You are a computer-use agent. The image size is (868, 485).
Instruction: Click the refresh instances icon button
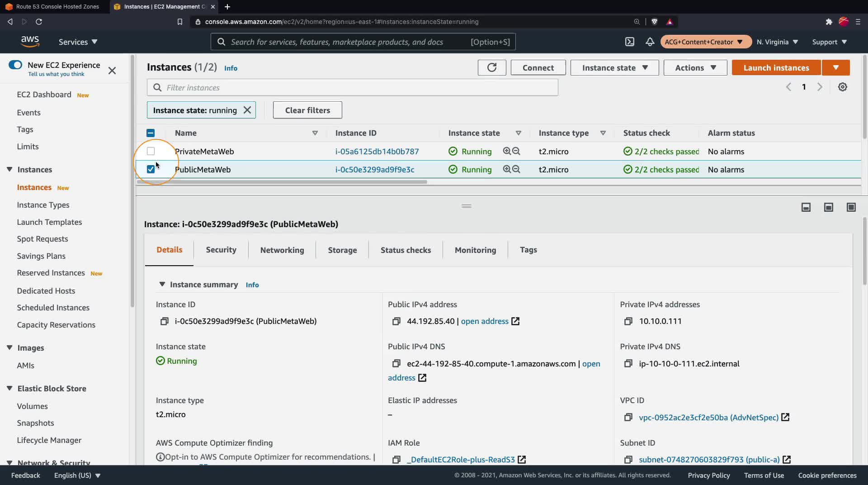coord(492,67)
